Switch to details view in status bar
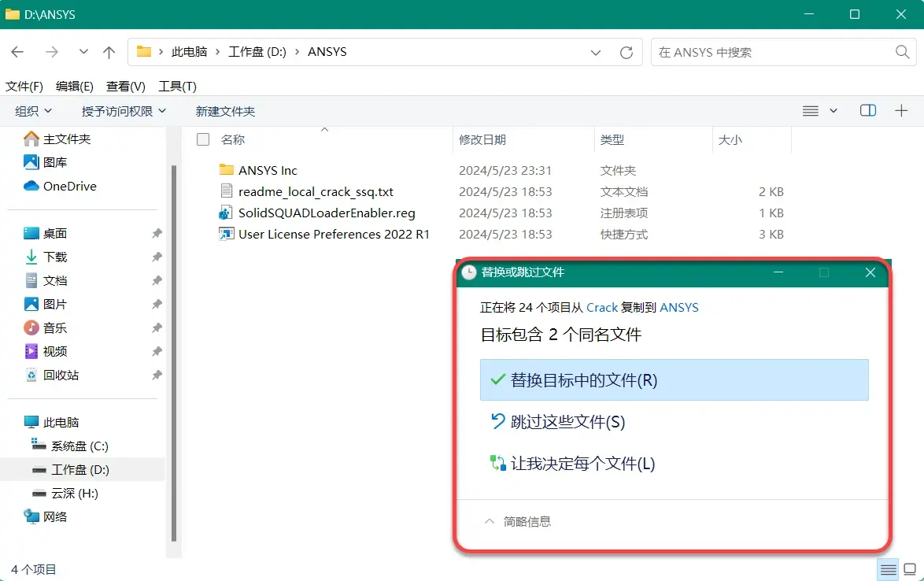This screenshot has width=924, height=581. [x=888, y=570]
